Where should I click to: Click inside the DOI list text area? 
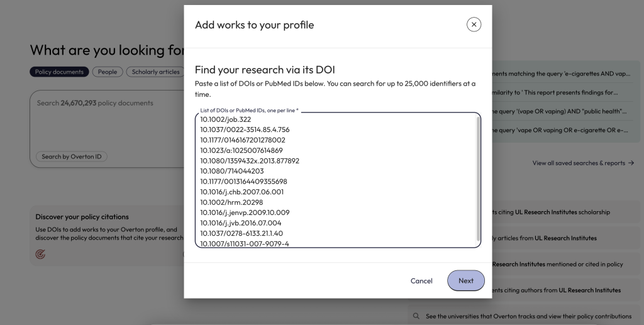[336, 182]
